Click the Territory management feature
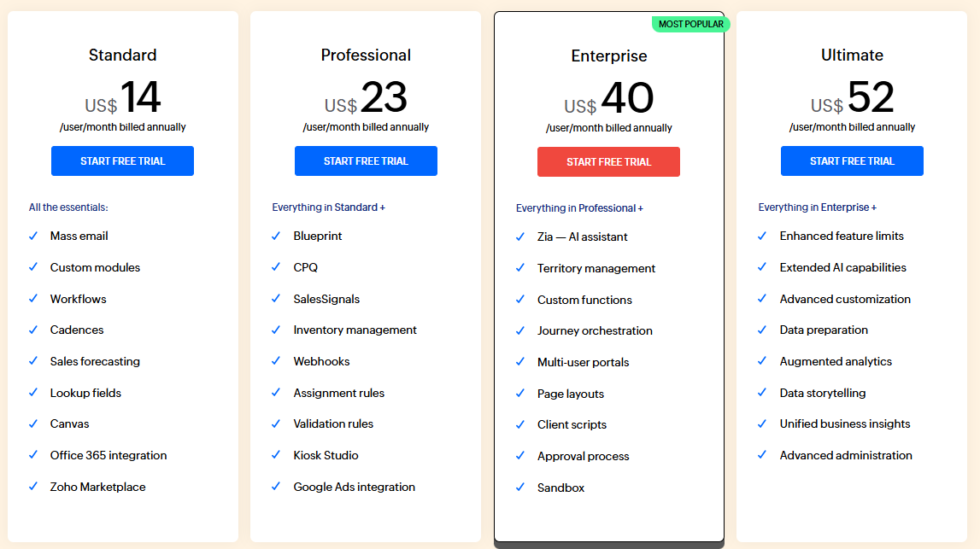 click(x=596, y=269)
